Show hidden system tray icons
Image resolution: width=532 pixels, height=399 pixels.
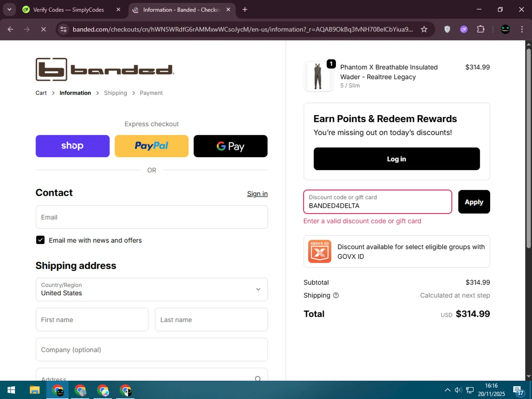tap(448, 390)
